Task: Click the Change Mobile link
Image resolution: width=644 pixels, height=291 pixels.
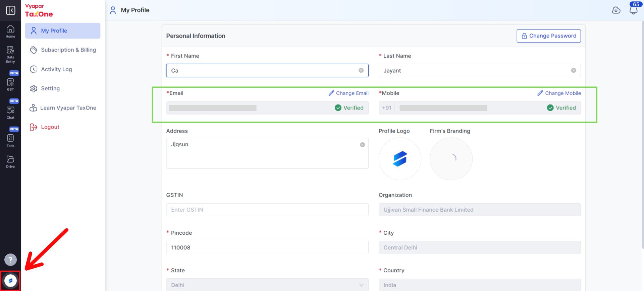Action: pos(559,93)
